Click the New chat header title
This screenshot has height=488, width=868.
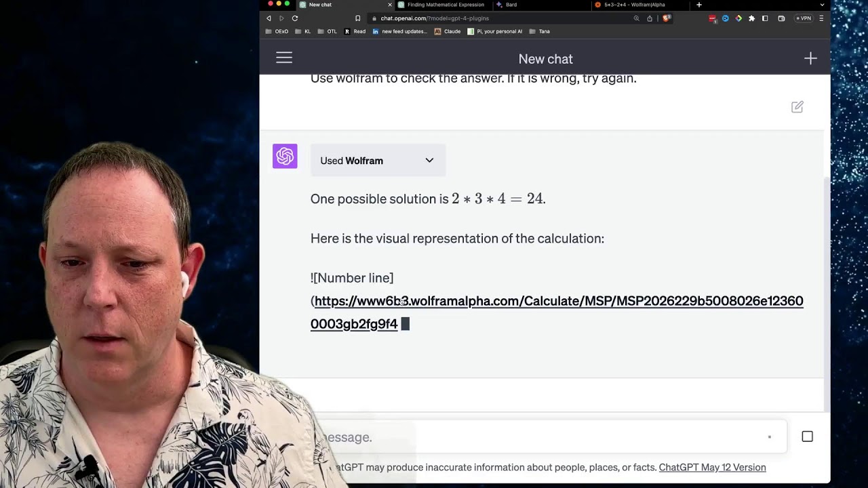545,59
